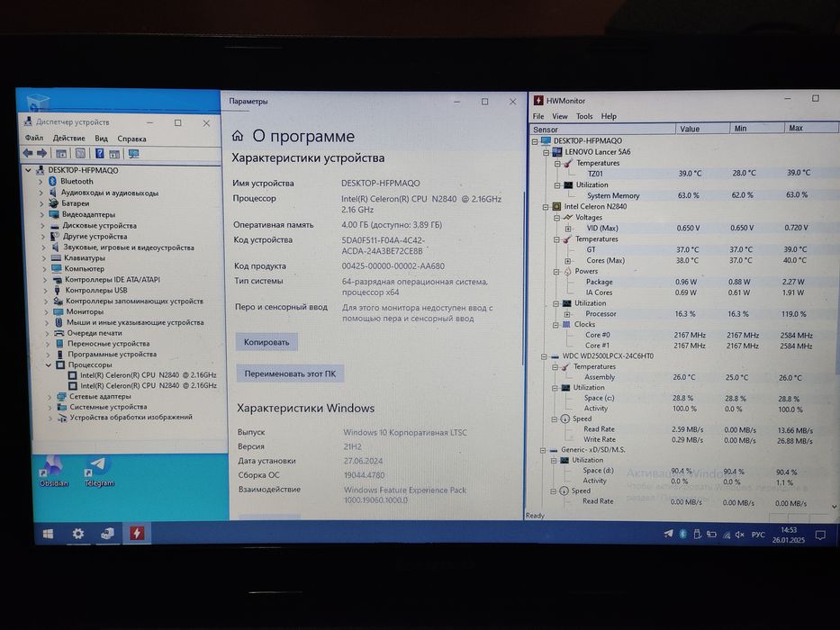The height and width of the screenshot is (630, 840).
Task: Expand the Дисковые устройства node
Action: click(x=42, y=226)
